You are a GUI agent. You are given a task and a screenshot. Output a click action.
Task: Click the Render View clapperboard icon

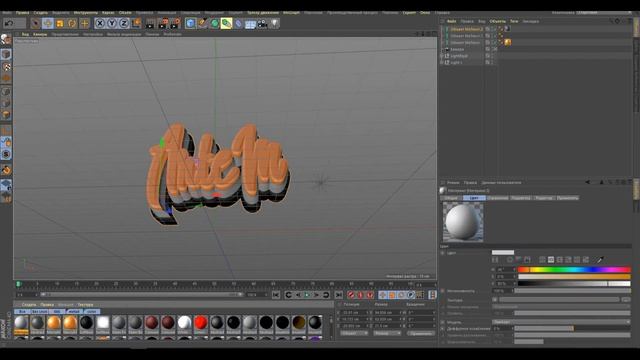150,23
